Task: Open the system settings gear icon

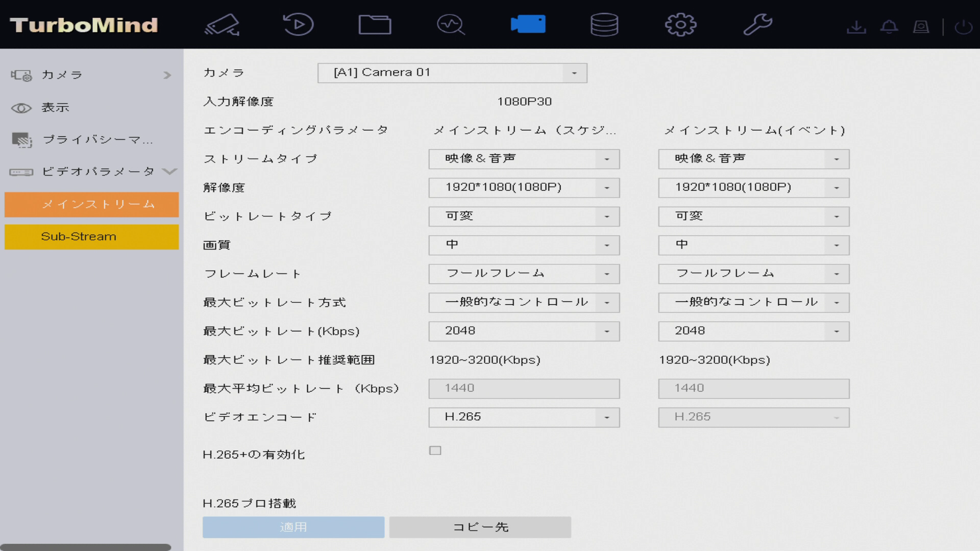Action: pos(681,24)
